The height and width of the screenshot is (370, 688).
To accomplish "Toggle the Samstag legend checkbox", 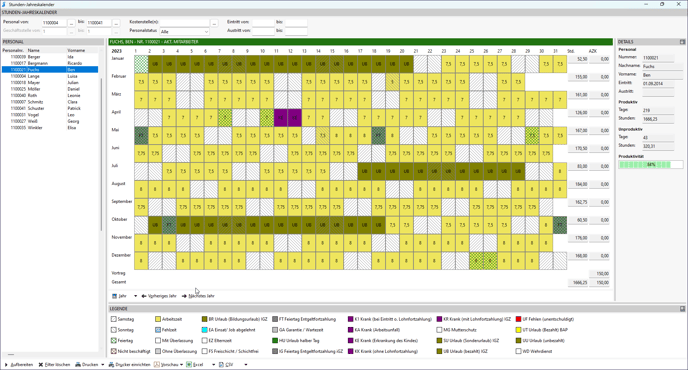I will 114,319.
